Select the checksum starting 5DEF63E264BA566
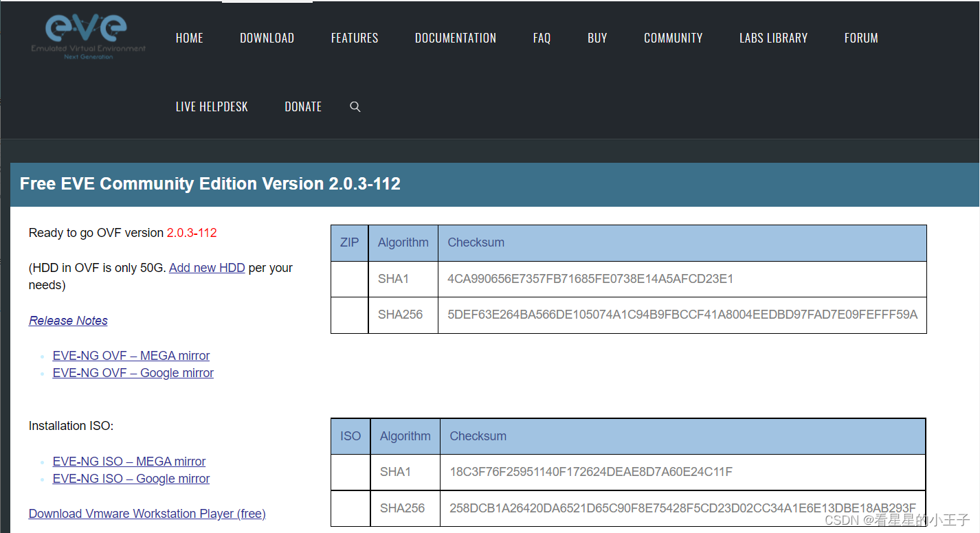The height and width of the screenshot is (533, 980). (682, 315)
